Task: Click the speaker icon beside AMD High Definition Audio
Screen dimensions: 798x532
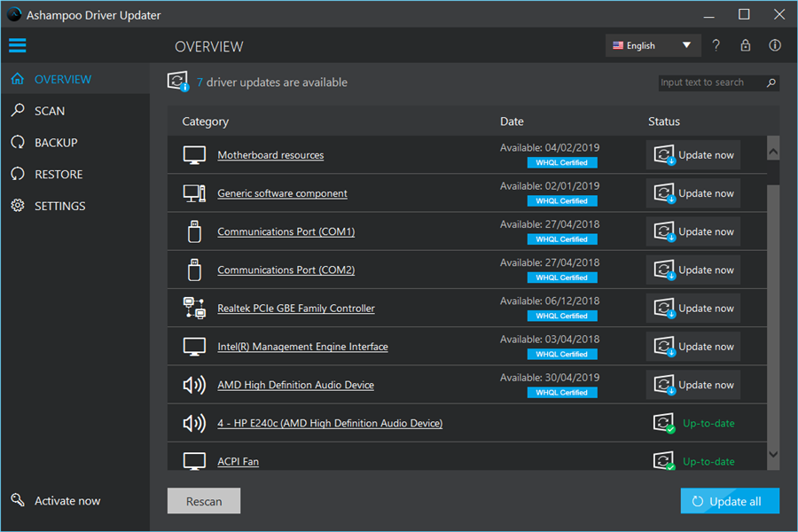Action: pos(193,385)
